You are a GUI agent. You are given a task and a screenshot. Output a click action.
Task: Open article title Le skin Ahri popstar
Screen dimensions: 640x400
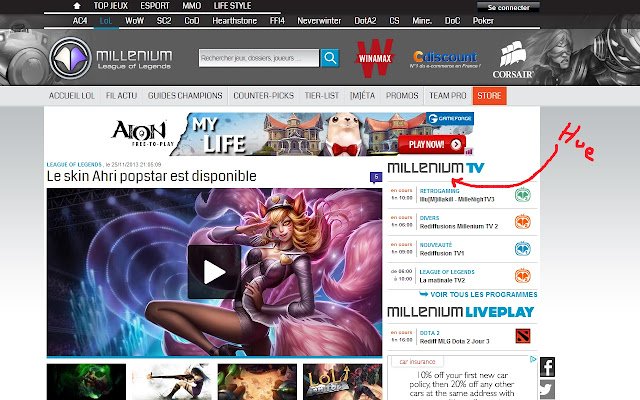click(x=151, y=176)
